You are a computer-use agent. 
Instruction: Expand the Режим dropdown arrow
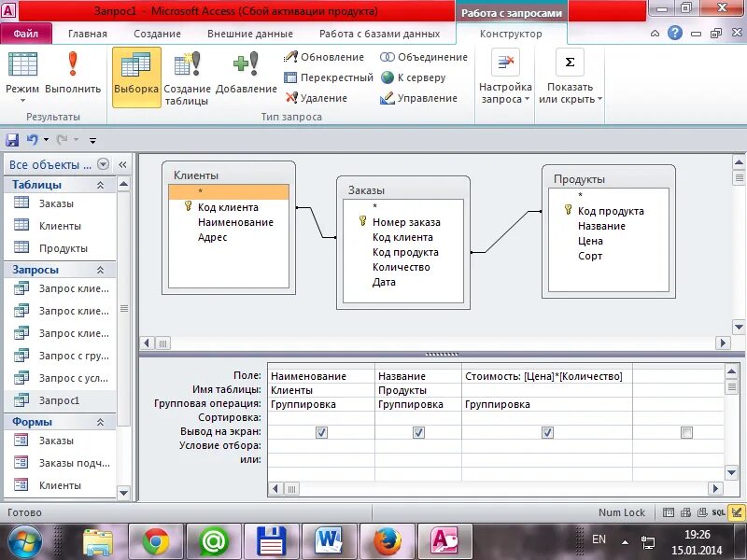22,101
